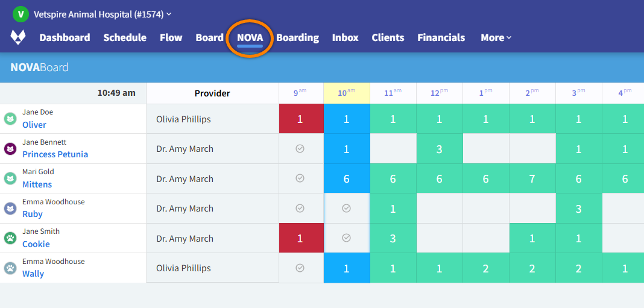Image resolution: width=644 pixels, height=308 pixels.
Task: Click Oliver's red overdue 9am cell
Action: pyautogui.click(x=300, y=119)
